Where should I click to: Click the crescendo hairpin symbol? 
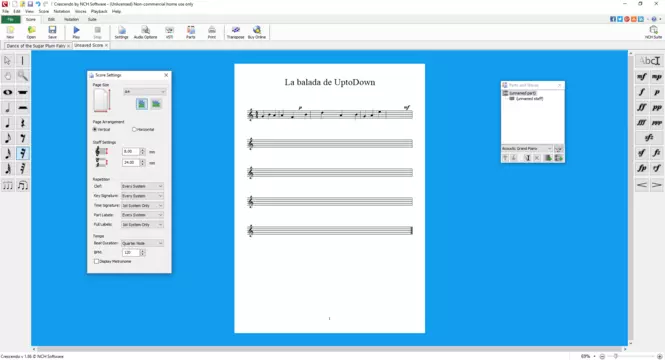coord(641,184)
